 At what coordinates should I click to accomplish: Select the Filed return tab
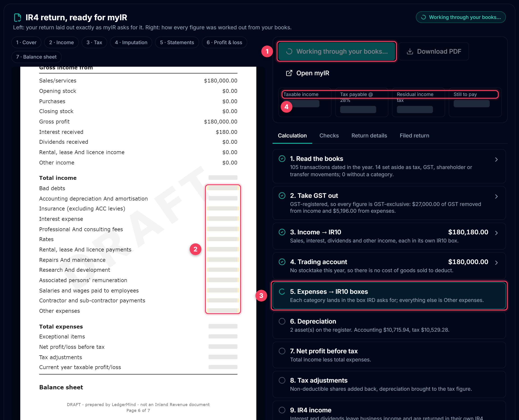414,136
